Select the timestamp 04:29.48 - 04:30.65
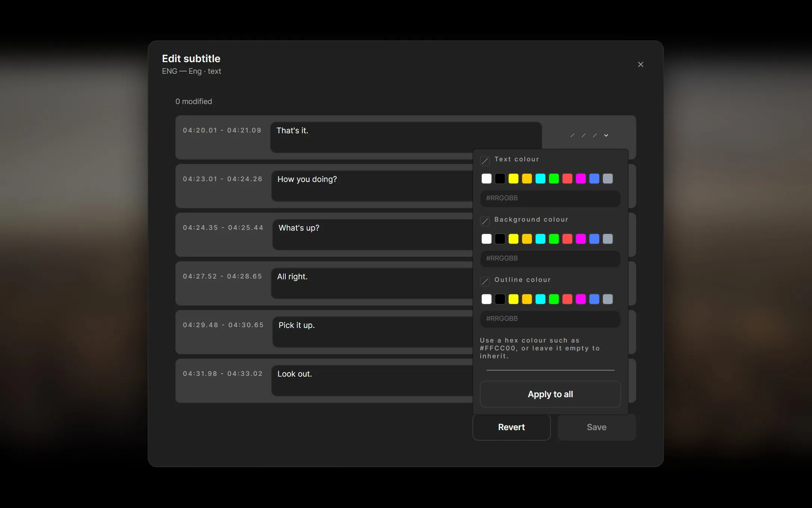The height and width of the screenshot is (508, 812). pyautogui.click(x=223, y=325)
